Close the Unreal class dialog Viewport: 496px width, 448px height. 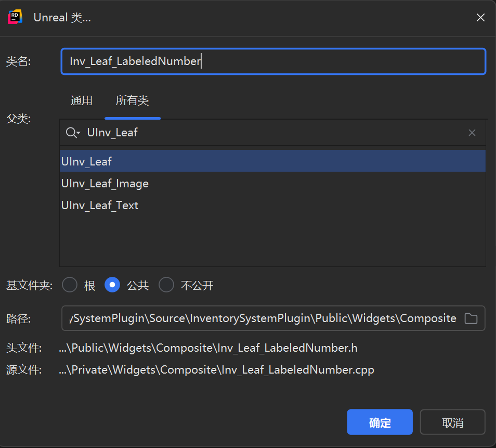pos(480,17)
